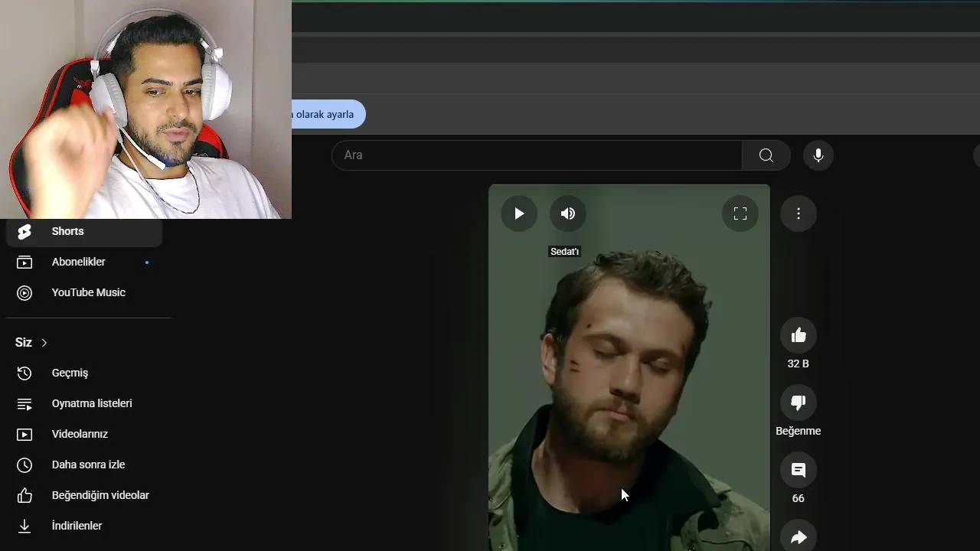Dislike the Short with thumbs down

click(799, 403)
